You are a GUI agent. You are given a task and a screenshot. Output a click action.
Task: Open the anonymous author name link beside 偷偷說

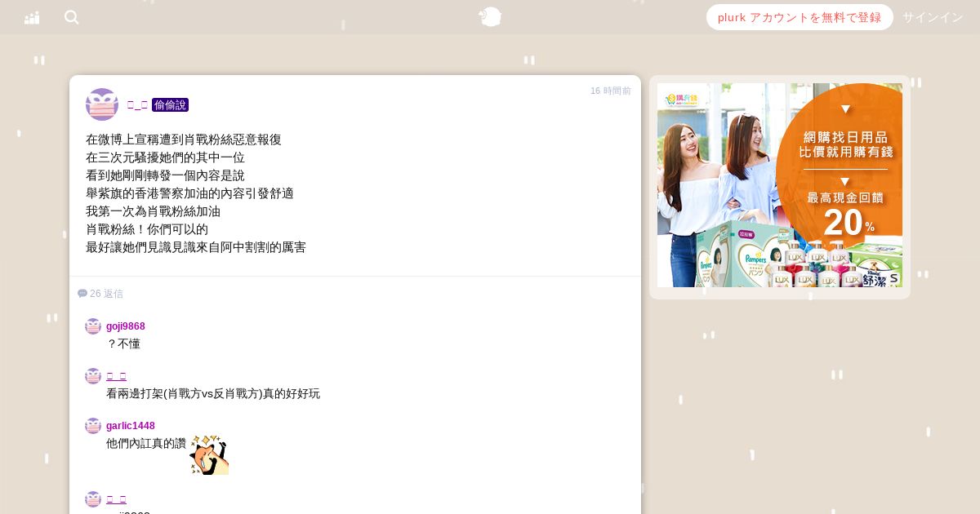(x=137, y=104)
